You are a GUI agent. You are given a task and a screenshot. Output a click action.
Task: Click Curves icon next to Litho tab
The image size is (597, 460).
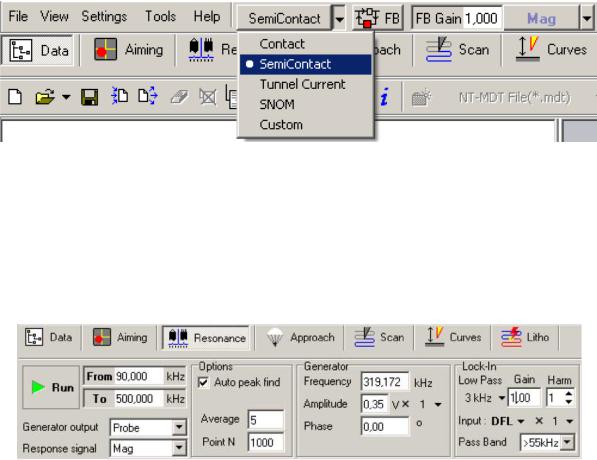pyautogui.click(x=435, y=337)
